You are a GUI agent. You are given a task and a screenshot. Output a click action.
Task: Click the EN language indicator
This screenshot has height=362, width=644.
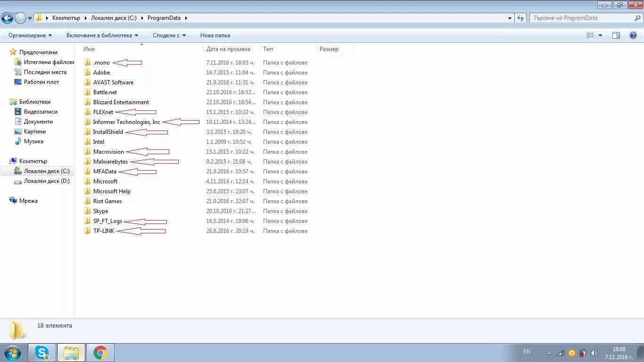527,352
